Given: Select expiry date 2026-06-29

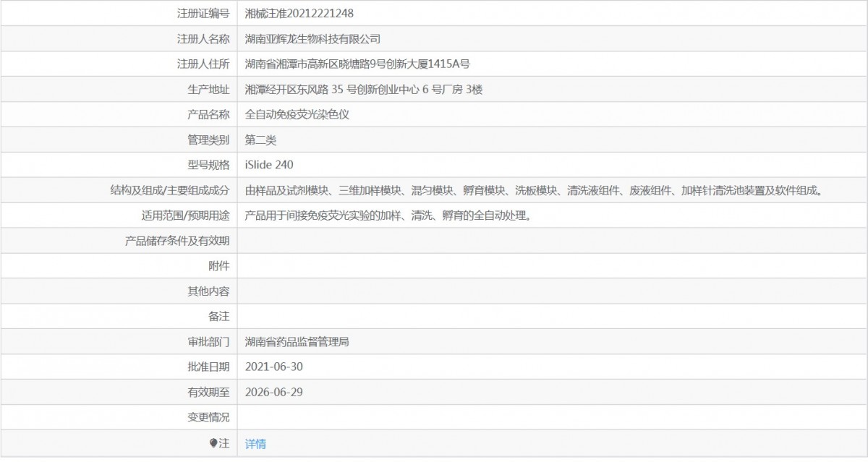Looking at the screenshot, I should click(274, 393).
